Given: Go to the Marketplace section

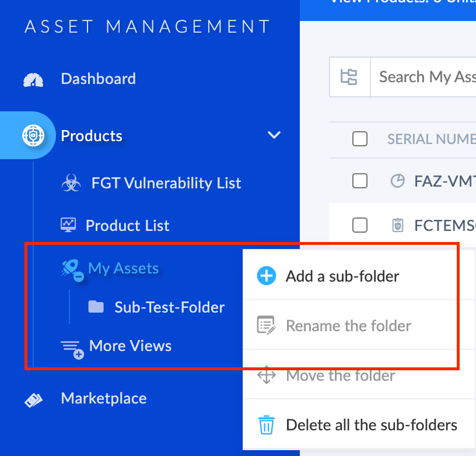Looking at the screenshot, I should point(103,398).
